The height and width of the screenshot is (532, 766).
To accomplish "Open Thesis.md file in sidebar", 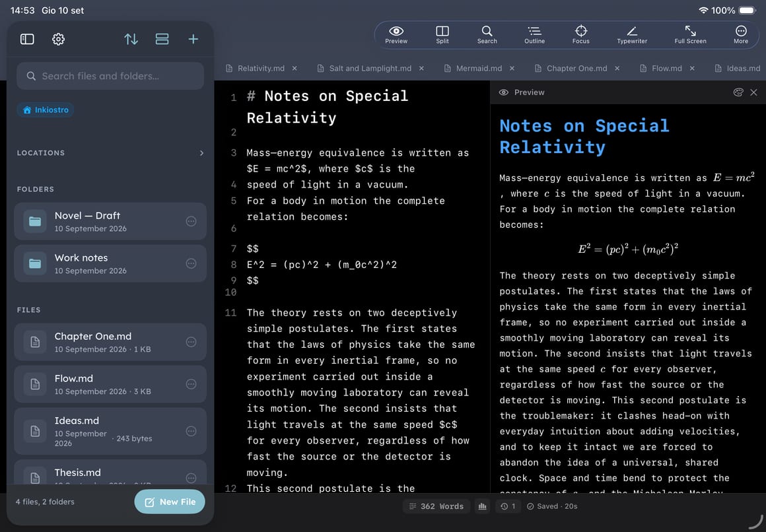I will (x=110, y=472).
